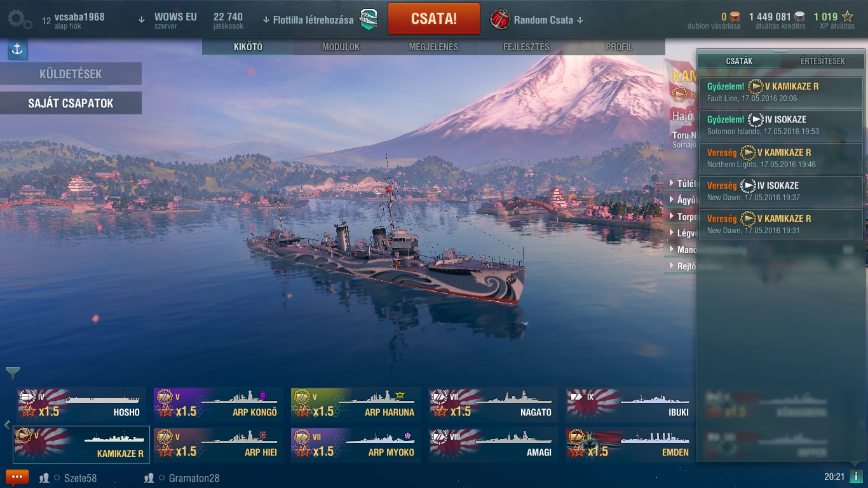Expand the Flottilla létrehozása dropdown
868x488 pixels.
308,20
